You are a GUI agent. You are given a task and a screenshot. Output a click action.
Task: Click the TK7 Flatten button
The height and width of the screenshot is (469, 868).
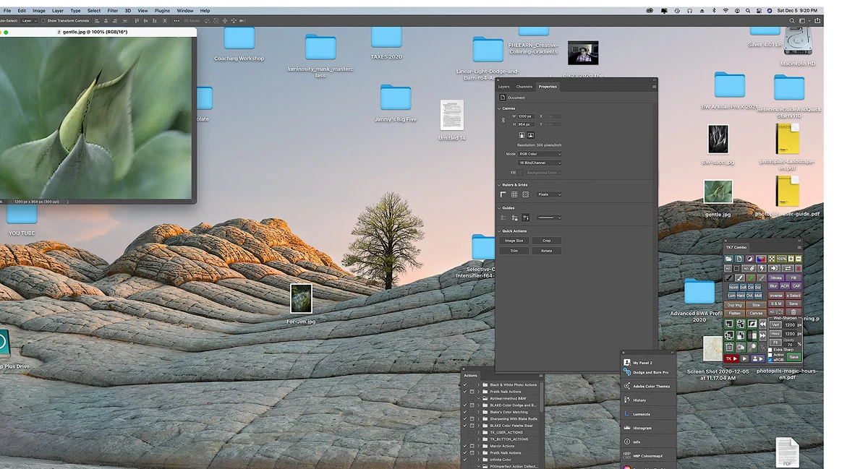(734, 313)
